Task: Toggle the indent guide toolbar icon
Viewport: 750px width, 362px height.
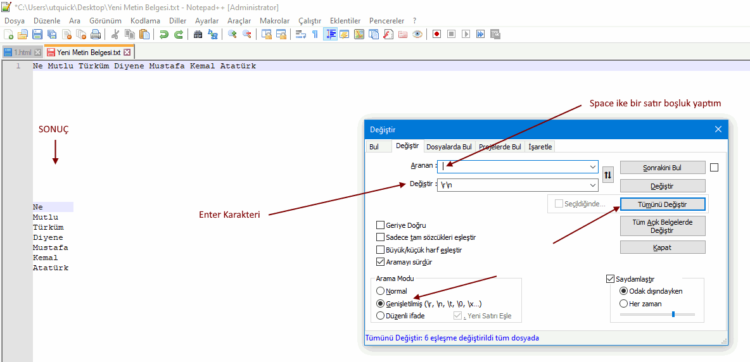Action: click(330, 34)
